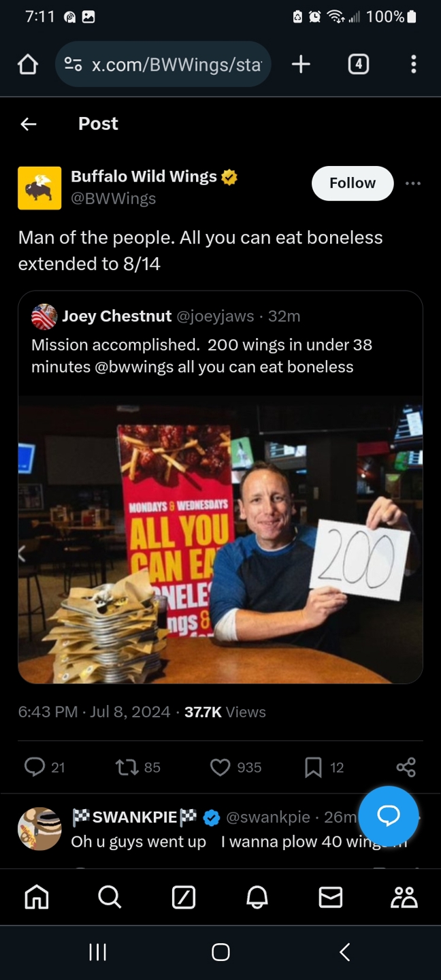This screenshot has width=441, height=980.
Task: Share the post via share icon
Action: pyautogui.click(x=406, y=767)
